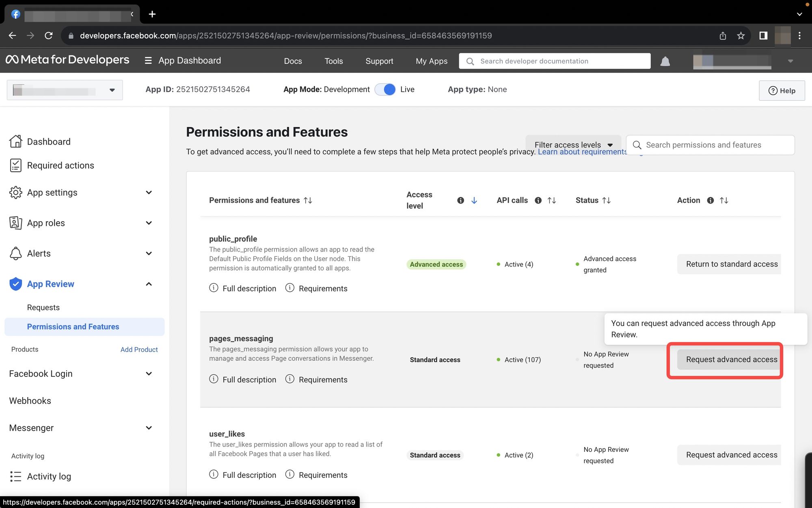Screen dimensions: 812x508
Task: Click the Alerts sidebar icon
Action: coord(15,253)
